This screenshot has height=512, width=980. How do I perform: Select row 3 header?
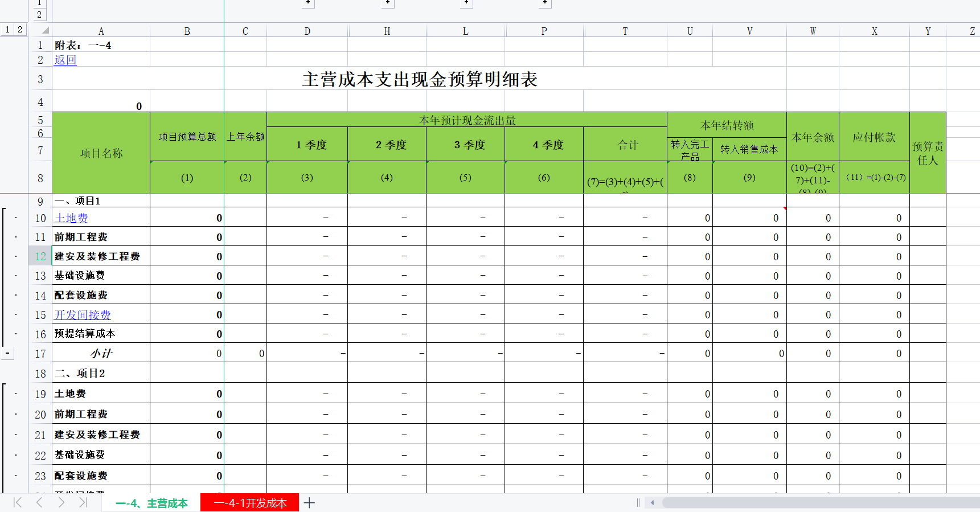(40, 79)
